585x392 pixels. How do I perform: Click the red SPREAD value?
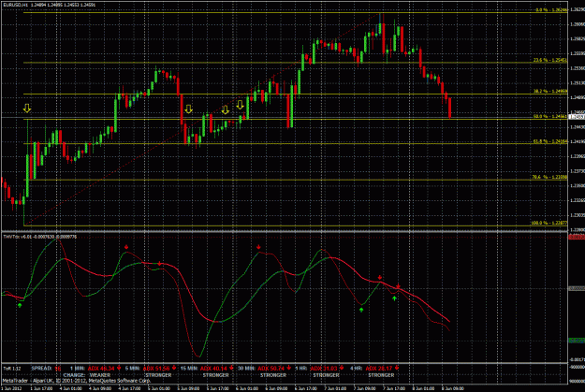pyautogui.click(x=57, y=369)
